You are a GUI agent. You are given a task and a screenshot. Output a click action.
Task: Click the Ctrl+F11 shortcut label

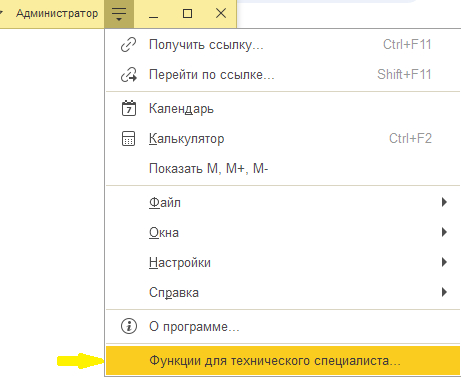[407, 44]
